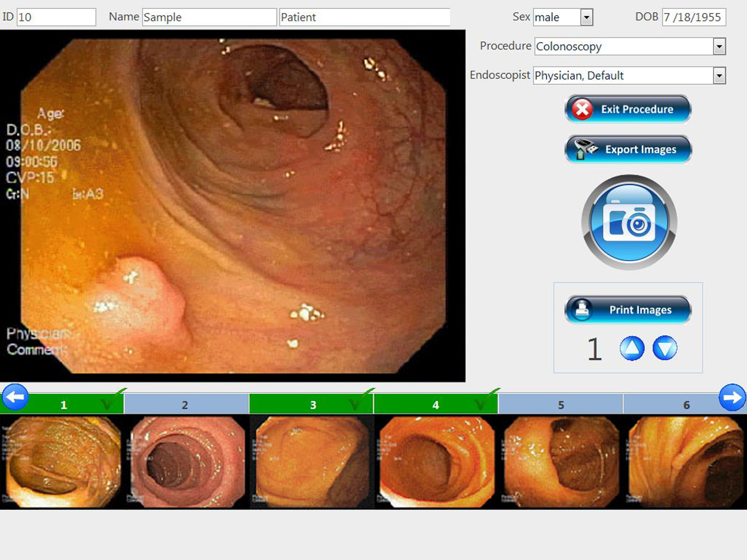Expand the Procedure dropdown list
The height and width of the screenshot is (560, 747).
click(x=719, y=47)
